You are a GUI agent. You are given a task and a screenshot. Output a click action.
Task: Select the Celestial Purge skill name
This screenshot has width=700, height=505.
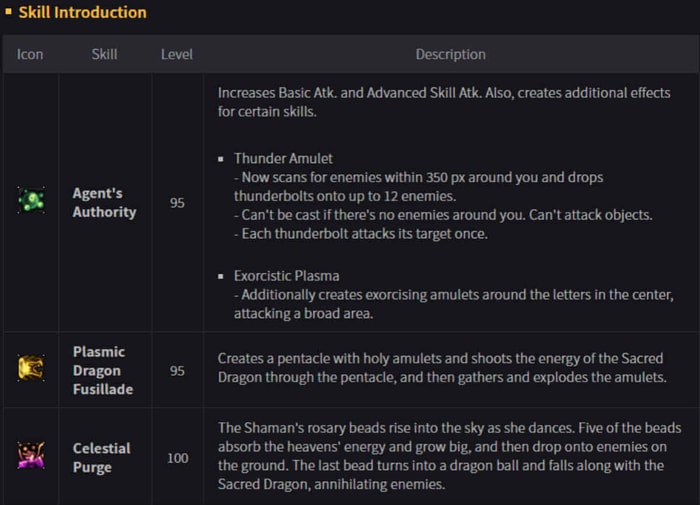tap(102, 457)
